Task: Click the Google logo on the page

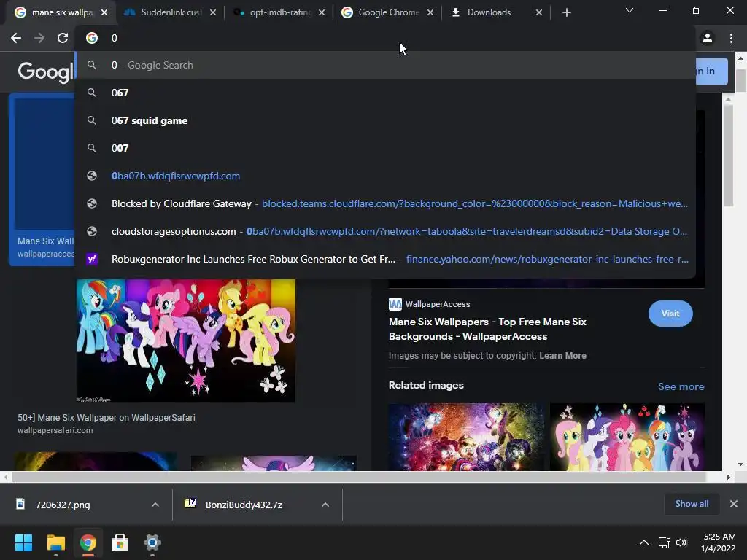Action: click(x=46, y=72)
